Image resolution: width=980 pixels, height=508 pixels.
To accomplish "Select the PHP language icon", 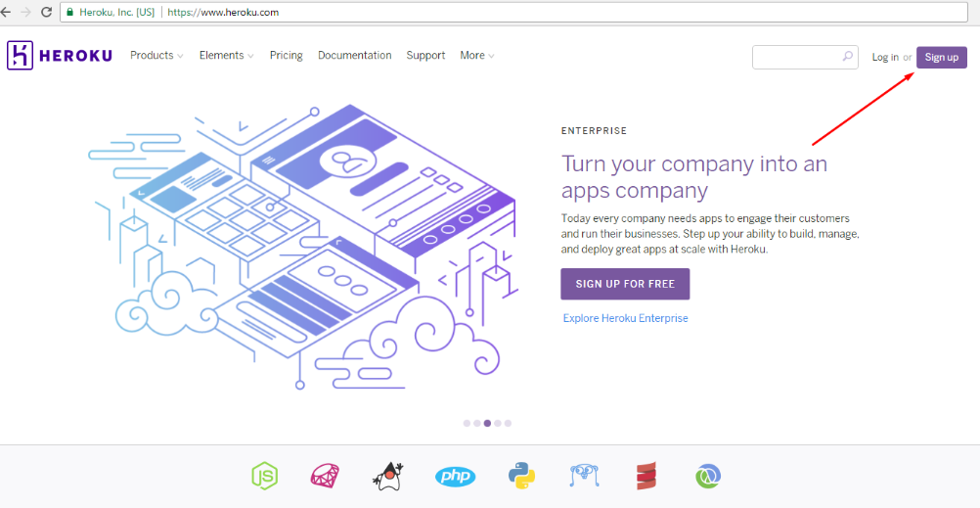I will click(455, 476).
